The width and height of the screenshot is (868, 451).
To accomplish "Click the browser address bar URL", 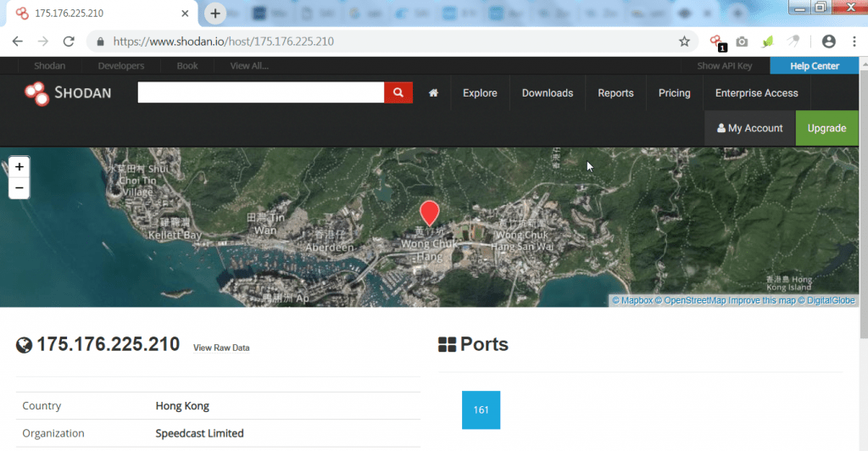I will pyautogui.click(x=224, y=42).
